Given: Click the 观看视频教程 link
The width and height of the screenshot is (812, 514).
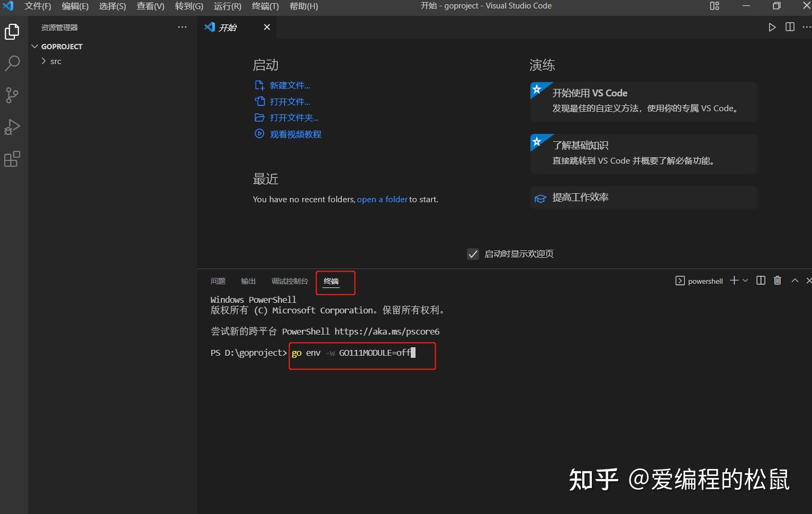Looking at the screenshot, I should [x=295, y=134].
